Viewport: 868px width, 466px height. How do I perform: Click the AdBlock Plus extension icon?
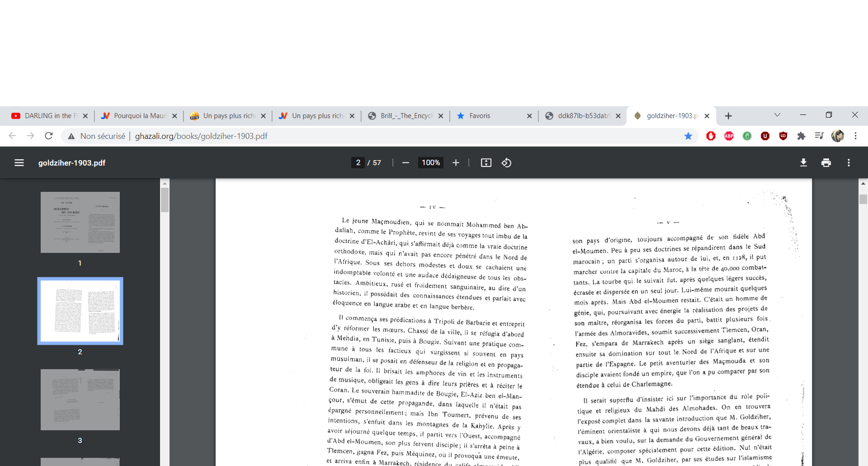click(x=729, y=136)
